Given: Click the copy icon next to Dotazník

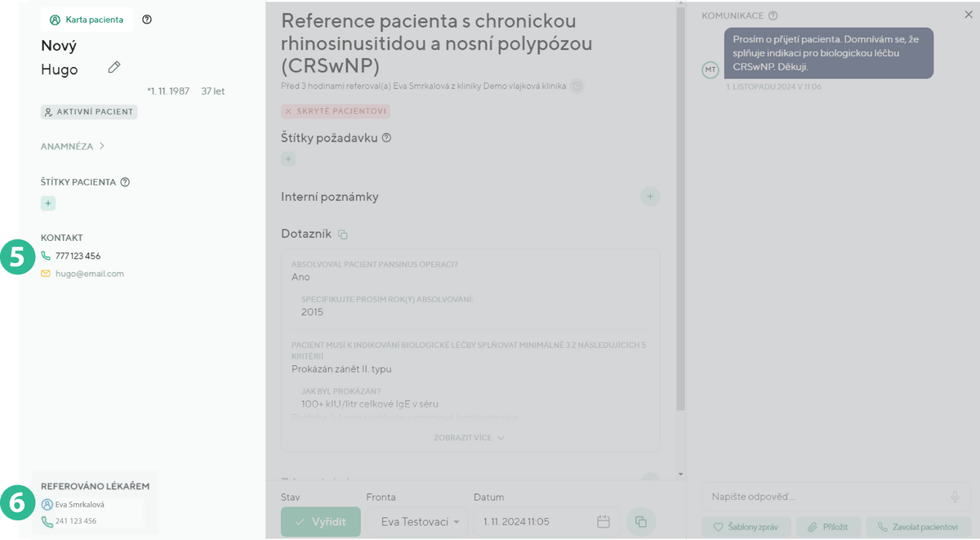Looking at the screenshot, I should pos(343,235).
